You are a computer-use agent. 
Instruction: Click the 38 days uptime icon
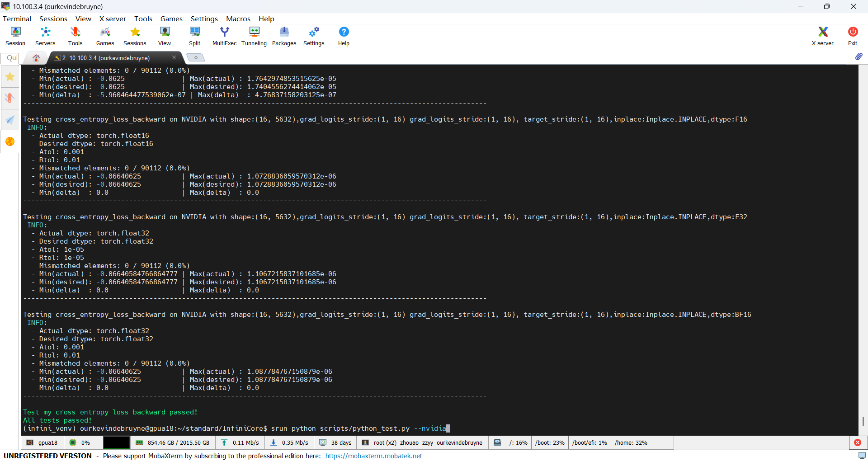point(323,442)
